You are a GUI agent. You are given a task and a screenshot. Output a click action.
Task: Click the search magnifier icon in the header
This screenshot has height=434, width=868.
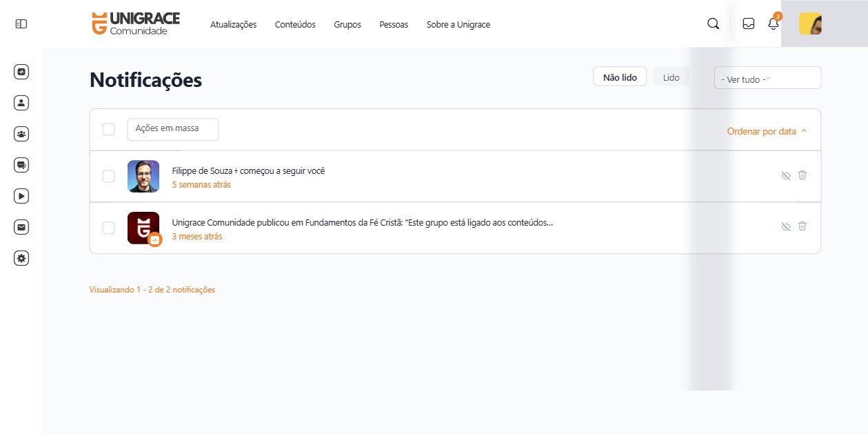[713, 24]
